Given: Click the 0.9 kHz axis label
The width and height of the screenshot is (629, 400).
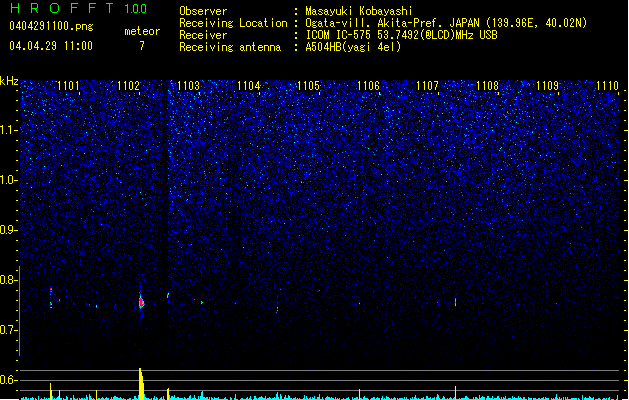Looking at the screenshot, I should pyautogui.click(x=8, y=230).
